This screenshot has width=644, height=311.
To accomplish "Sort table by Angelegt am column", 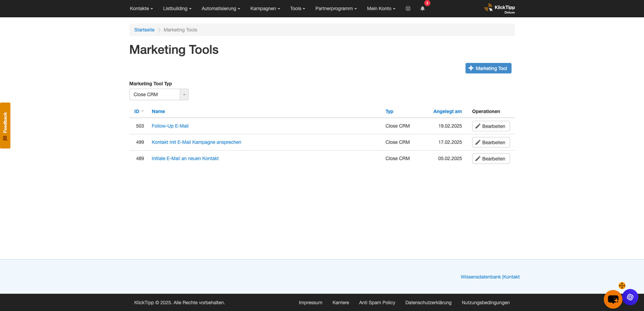I will 448,111.
